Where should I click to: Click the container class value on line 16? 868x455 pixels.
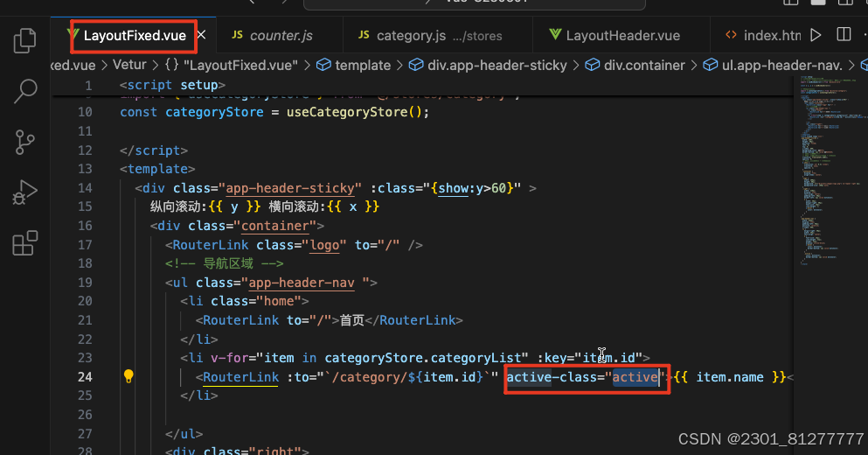pyautogui.click(x=275, y=226)
